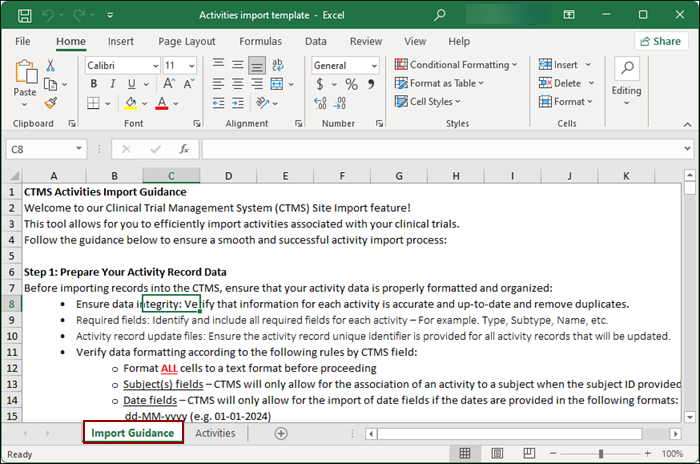Click the Cut scissors icon

click(51, 65)
